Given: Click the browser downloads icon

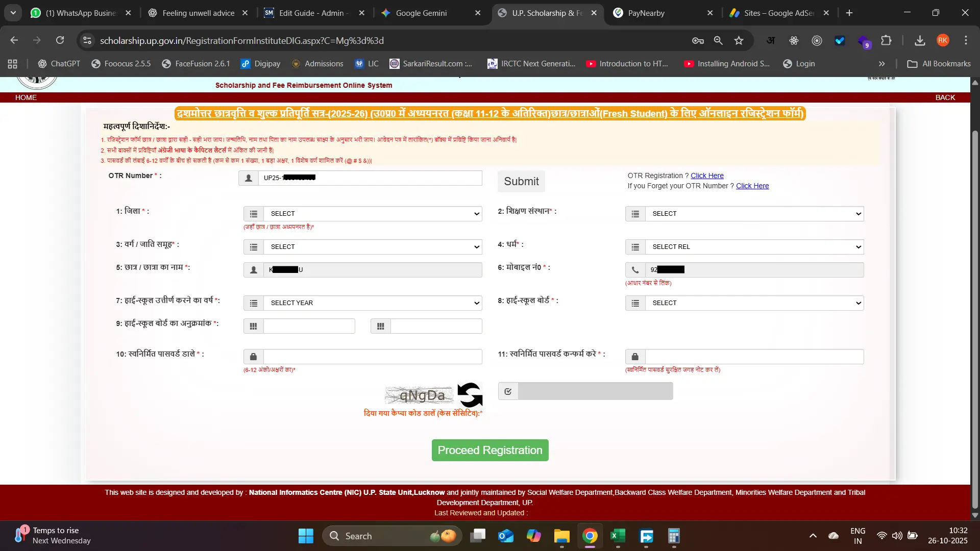Looking at the screenshot, I should tap(920, 40).
